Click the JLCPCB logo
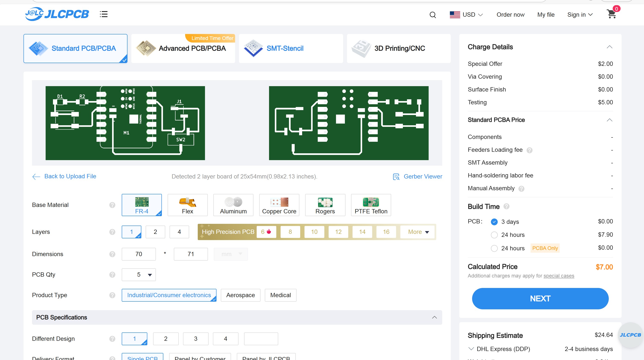This screenshot has height=360, width=644. [57, 14]
